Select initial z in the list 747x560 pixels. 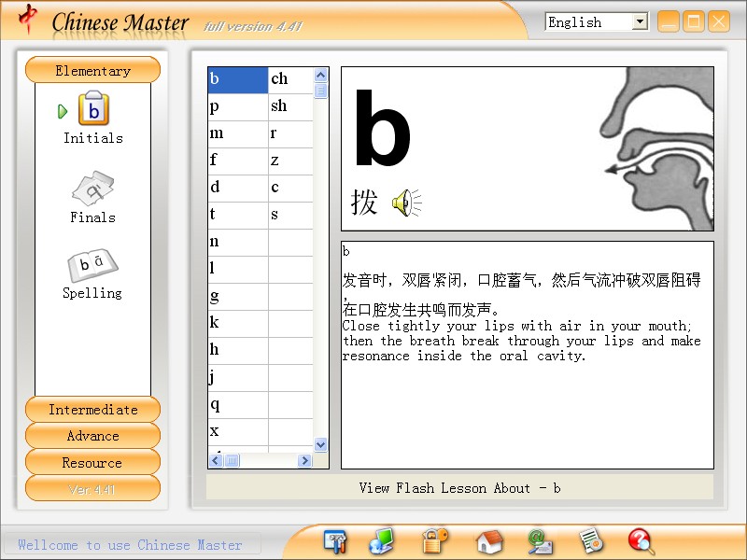[x=290, y=161]
